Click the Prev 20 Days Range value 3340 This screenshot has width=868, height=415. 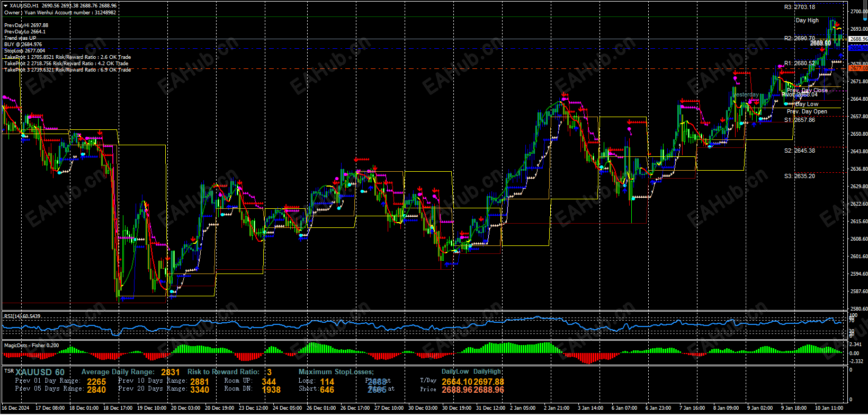pyautogui.click(x=200, y=390)
